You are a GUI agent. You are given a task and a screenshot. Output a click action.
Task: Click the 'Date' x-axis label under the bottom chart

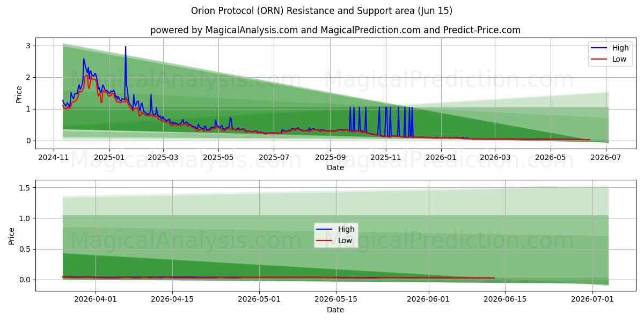(335, 310)
